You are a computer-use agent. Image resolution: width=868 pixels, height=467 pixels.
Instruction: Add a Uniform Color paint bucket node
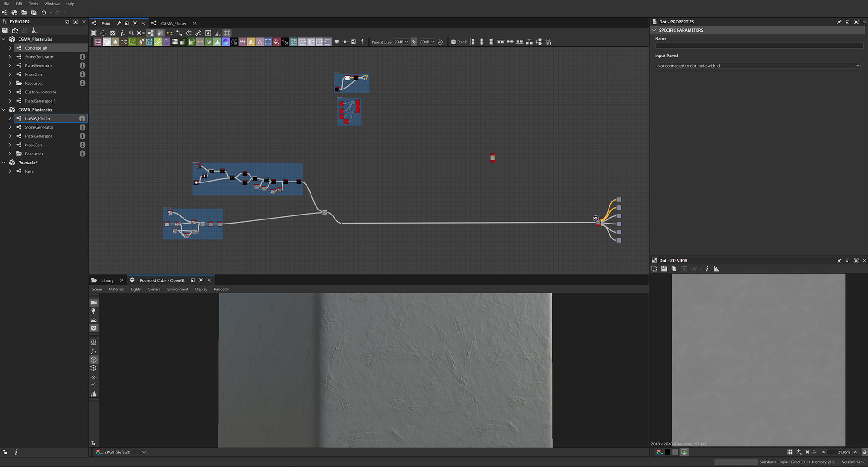pyautogui.click(x=276, y=42)
